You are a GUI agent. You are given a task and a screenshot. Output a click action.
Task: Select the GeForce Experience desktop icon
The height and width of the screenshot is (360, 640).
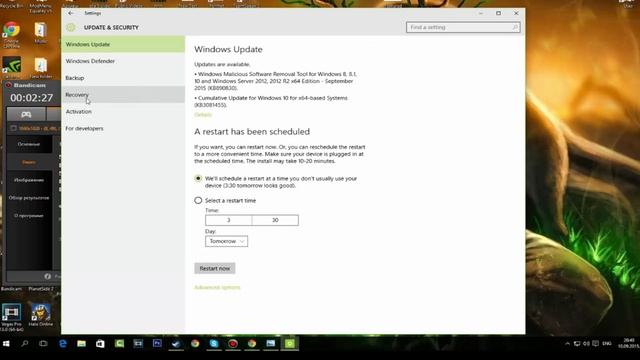tap(11, 68)
